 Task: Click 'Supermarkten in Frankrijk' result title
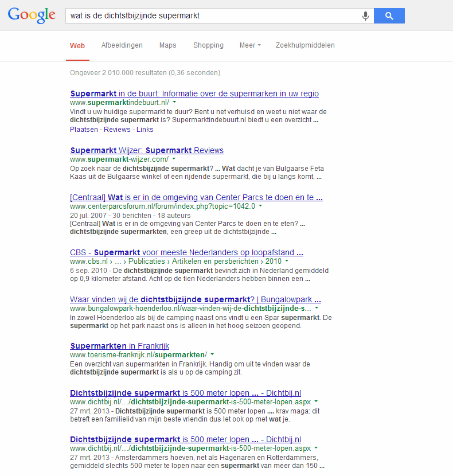point(119,346)
